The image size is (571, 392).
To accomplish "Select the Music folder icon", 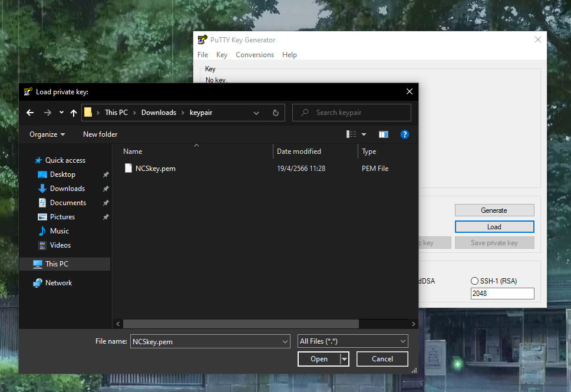I will point(42,231).
